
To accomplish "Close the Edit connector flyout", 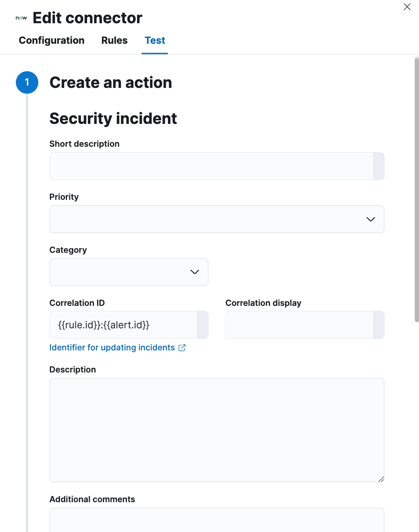I will pos(407,7).
